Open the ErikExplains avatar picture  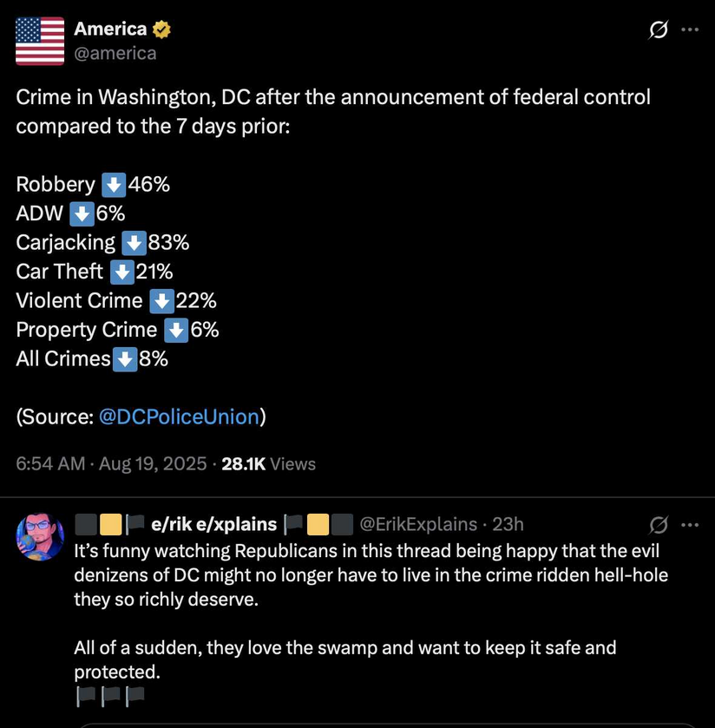(40, 537)
